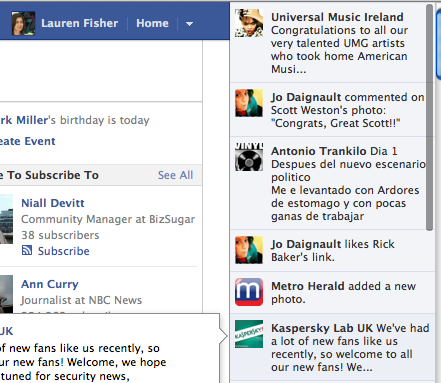Screen dimensions: 441x383
Task: Open Kaspersky Lab UK ticker story
Action: point(332,347)
